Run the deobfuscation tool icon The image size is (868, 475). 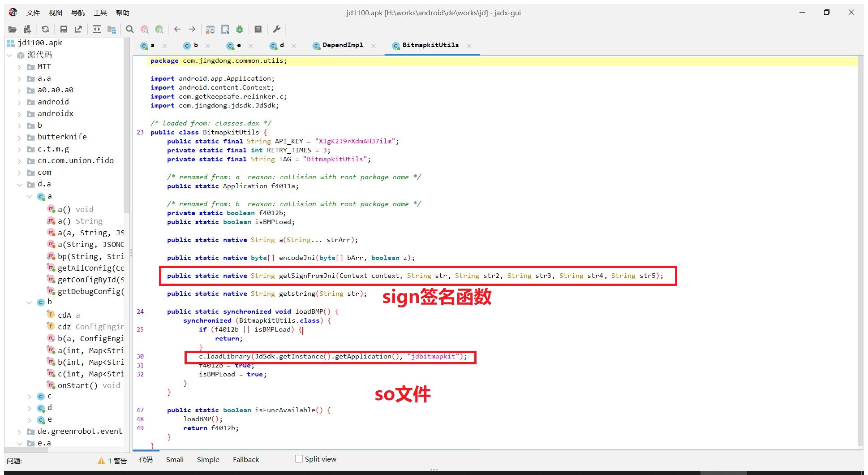coord(210,29)
